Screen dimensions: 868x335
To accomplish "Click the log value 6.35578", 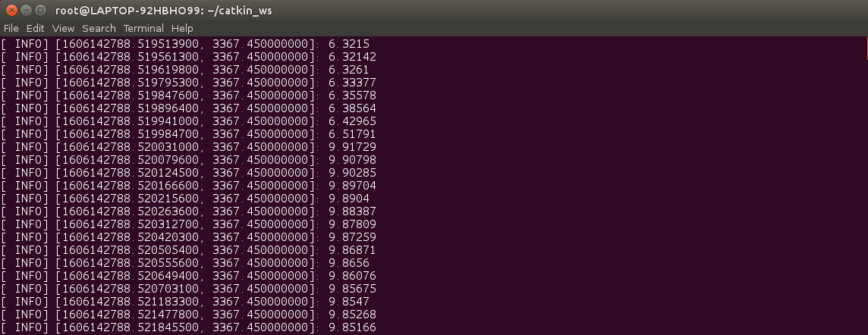I will click(x=352, y=95).
